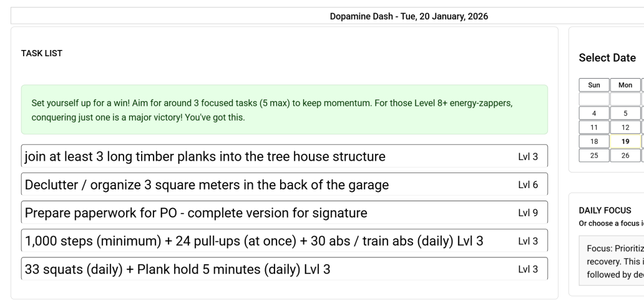Click the Prepare paperwork for PO task
Screen dimensions: 644x305
point(262,212)
